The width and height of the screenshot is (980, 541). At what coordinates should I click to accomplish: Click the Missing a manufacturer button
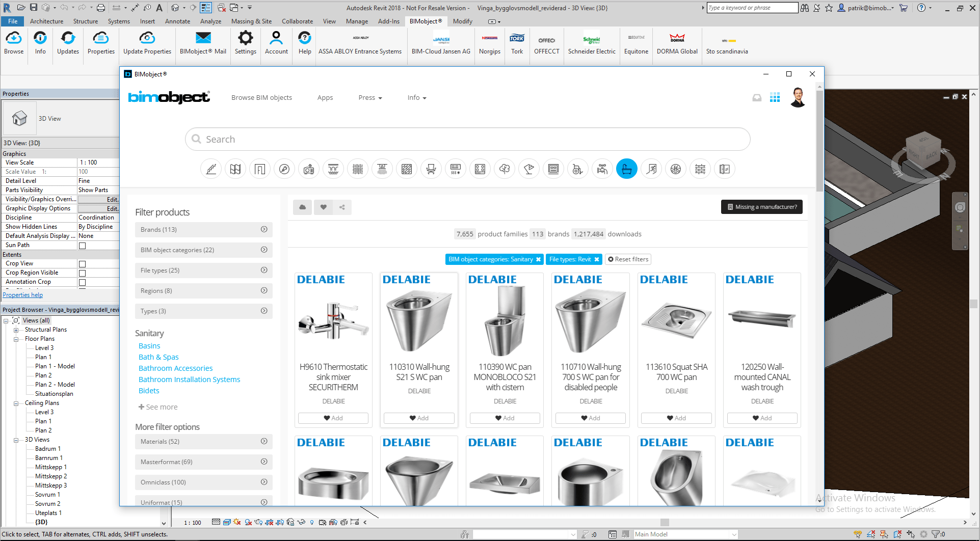pos(761,207)
